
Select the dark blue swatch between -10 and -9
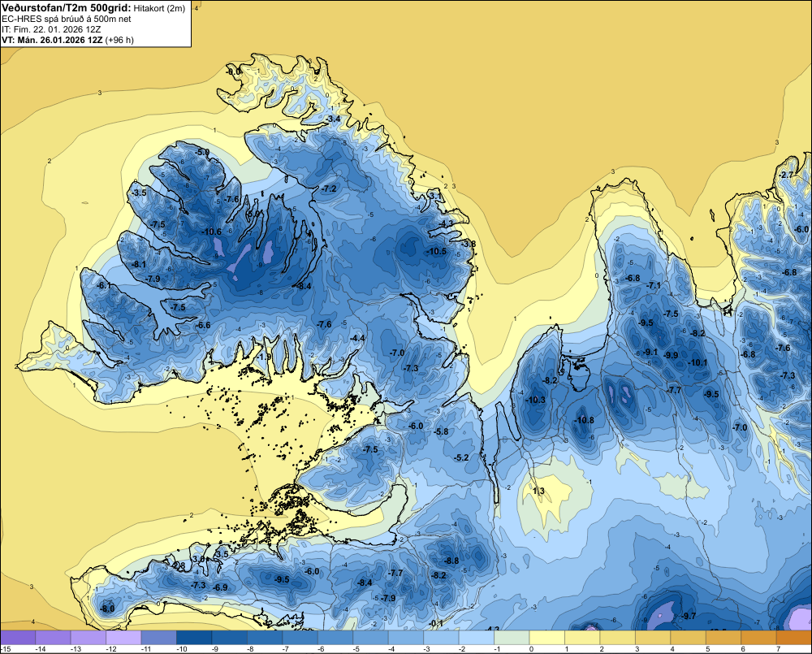click(194, 638)
